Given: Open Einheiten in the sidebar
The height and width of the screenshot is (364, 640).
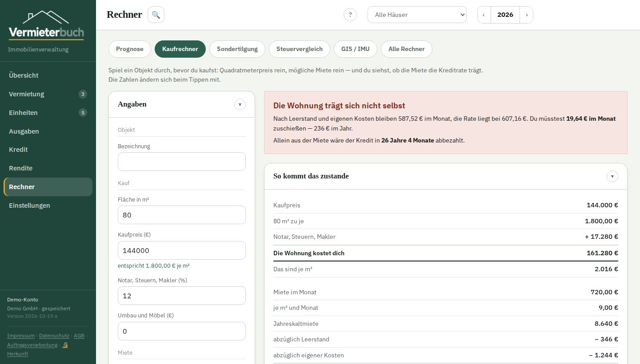Looking at the screenshot, I should pyautogui.click(x=48, y=113).
